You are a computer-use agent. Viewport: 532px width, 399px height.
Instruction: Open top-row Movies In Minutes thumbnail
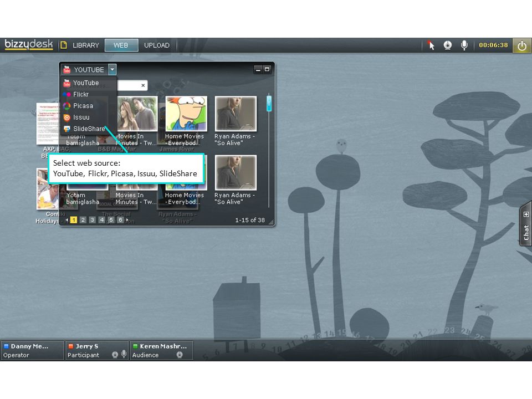(137, 114)
